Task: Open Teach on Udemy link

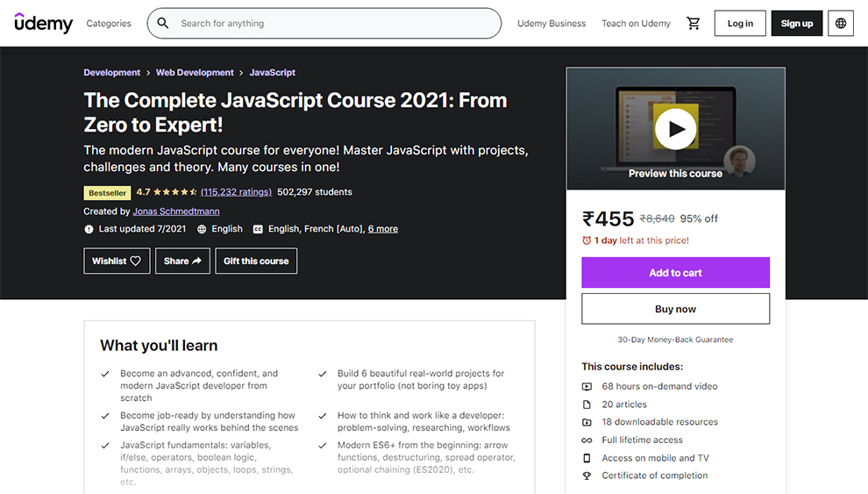Action: pyautogui.click(x=636, y=24)
